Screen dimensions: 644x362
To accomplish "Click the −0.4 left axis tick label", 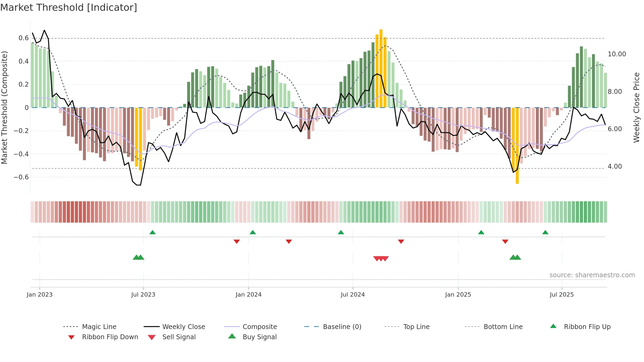I will [x=21, y=154].
